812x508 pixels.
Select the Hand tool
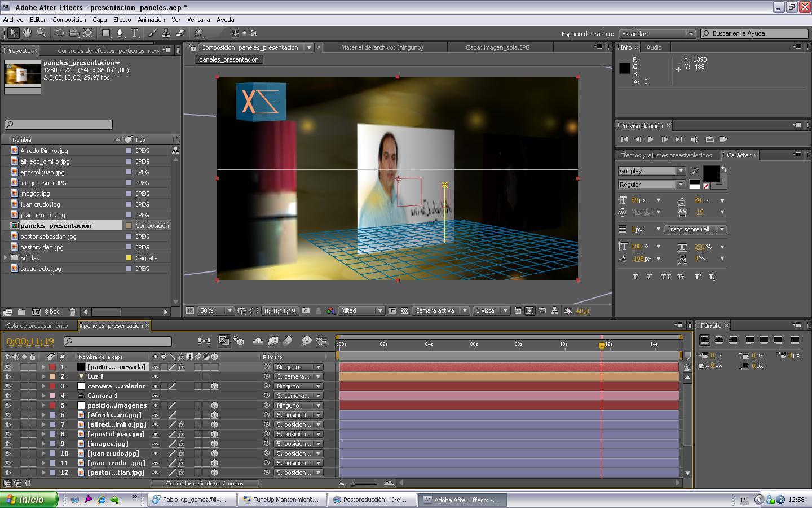click(x=27, y=33)
